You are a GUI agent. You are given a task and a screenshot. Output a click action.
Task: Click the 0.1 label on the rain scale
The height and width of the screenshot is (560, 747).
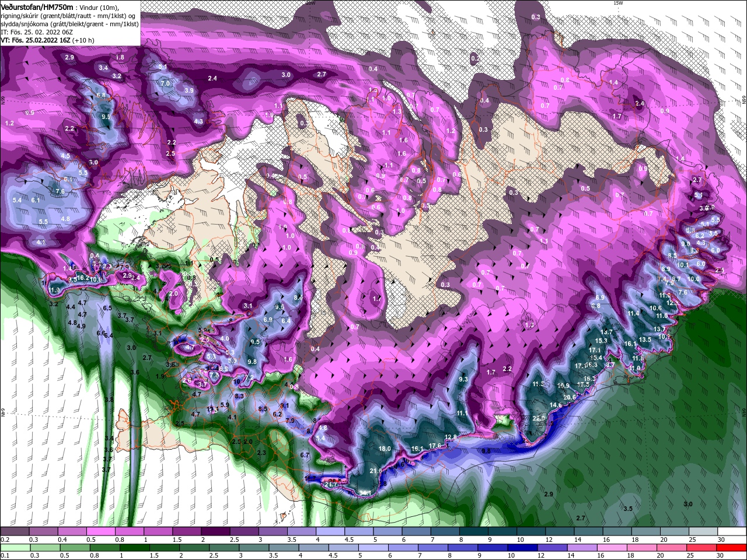click(x=5, y=556)
